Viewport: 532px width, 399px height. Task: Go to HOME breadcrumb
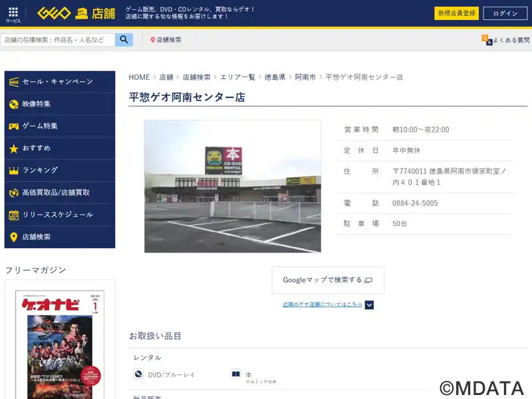pos(139,77)
